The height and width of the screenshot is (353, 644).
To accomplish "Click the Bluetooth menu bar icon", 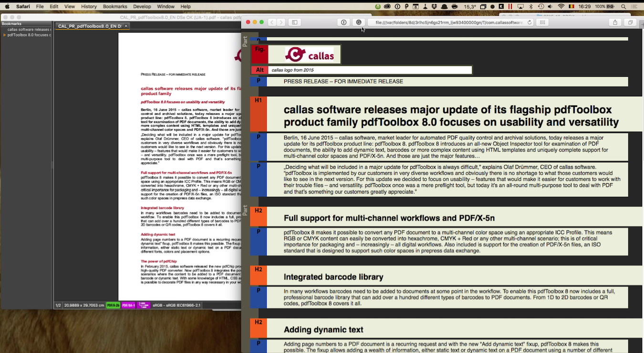I will (531, 7).
